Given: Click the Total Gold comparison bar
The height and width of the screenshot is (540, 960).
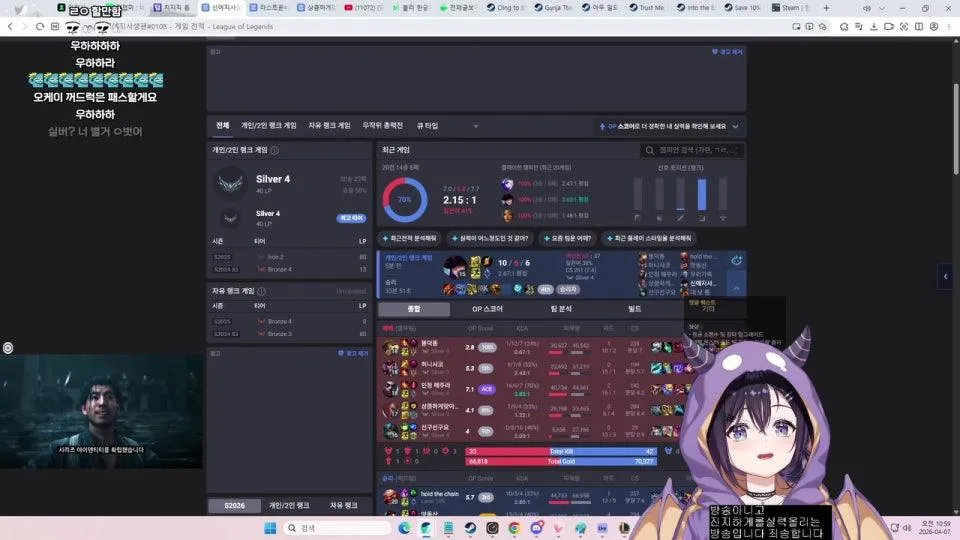Looking at the screenshot, I should tap(560, 462).
